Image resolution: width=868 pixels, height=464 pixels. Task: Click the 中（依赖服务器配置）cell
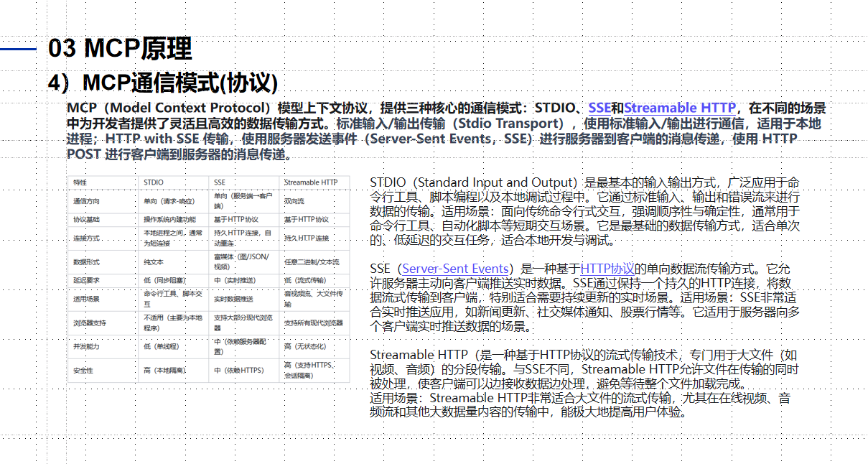tap(242, 346)
